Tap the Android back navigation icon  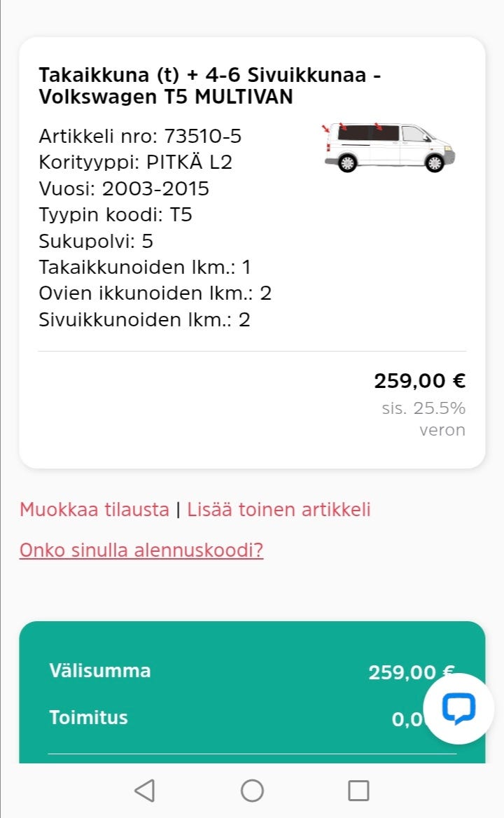click(144, 791)
